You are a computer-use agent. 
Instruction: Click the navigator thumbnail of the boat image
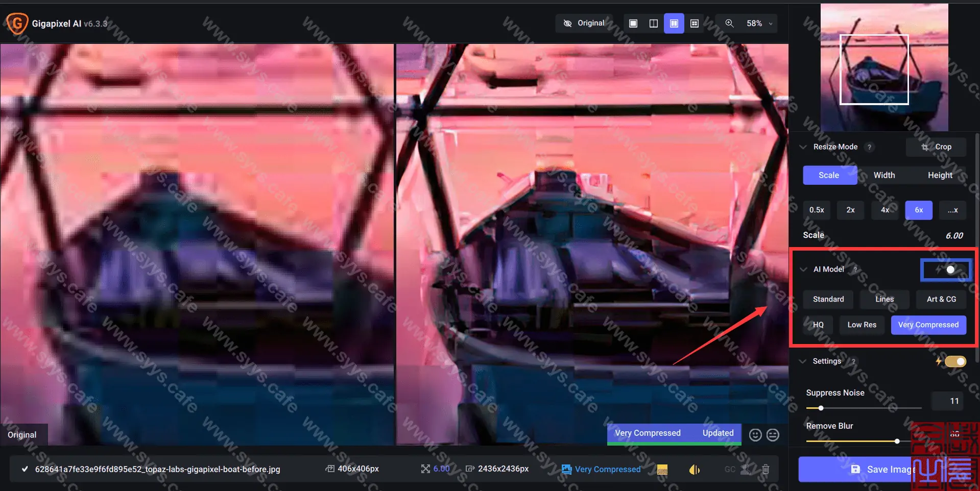click(883, 66)
